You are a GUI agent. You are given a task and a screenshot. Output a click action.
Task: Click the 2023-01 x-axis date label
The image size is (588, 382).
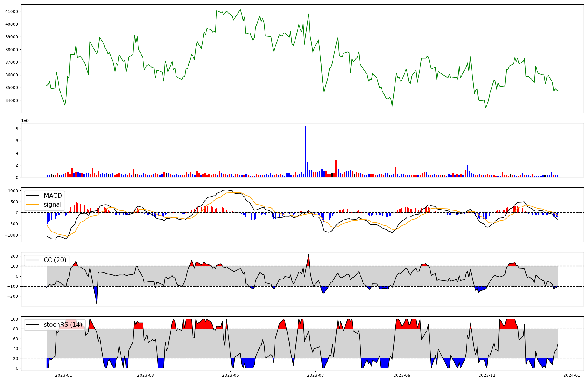click(x=64, y=375)
